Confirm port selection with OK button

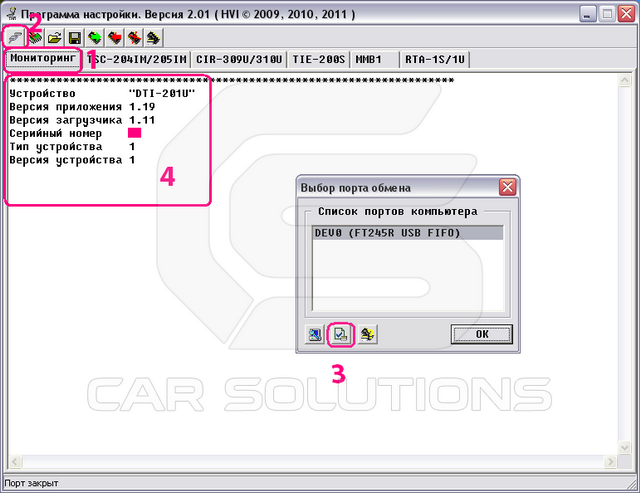pos(482,334)
